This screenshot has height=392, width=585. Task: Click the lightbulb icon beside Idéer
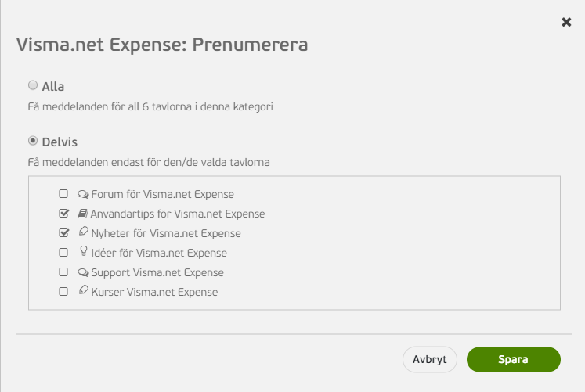[84, 251]
